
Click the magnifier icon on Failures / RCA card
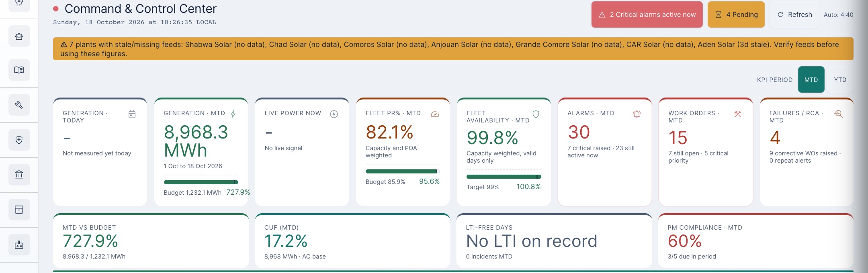(x=839, y=114)
